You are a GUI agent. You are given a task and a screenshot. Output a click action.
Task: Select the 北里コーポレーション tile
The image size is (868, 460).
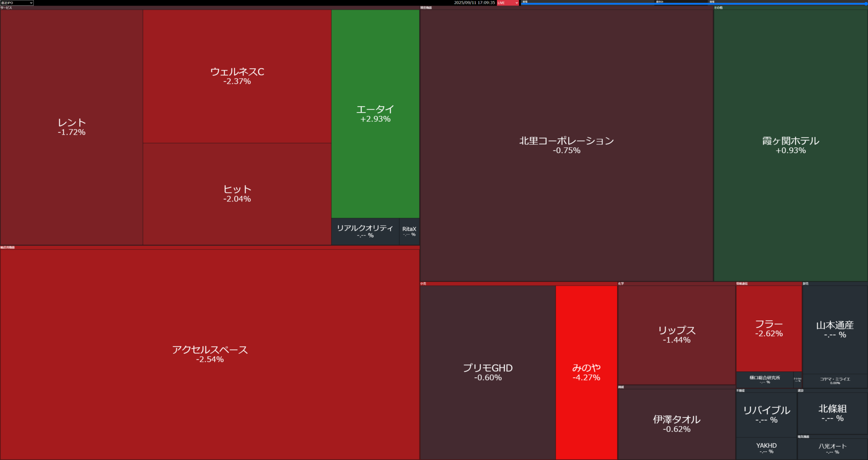click(566, 146)
